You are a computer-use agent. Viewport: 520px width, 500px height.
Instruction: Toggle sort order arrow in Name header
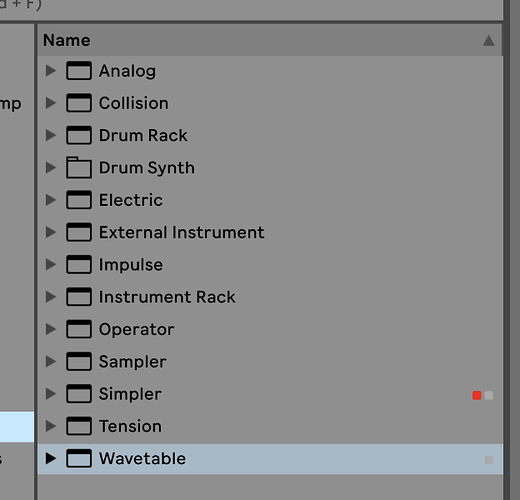click(x=489, y=41)
